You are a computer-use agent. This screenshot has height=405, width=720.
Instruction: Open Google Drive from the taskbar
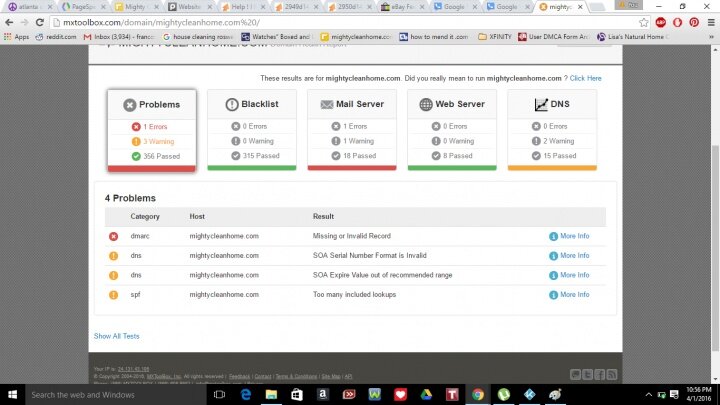tap(426, 394)
